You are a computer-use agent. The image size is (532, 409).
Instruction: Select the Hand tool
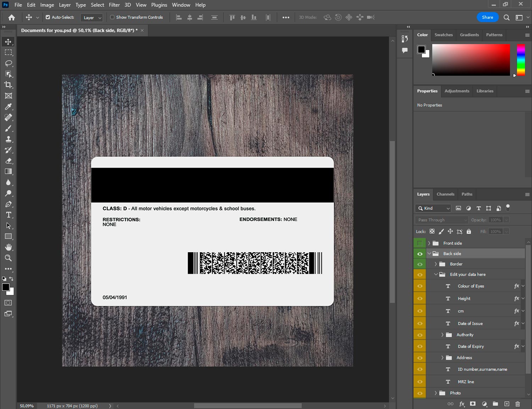point(9,247)
